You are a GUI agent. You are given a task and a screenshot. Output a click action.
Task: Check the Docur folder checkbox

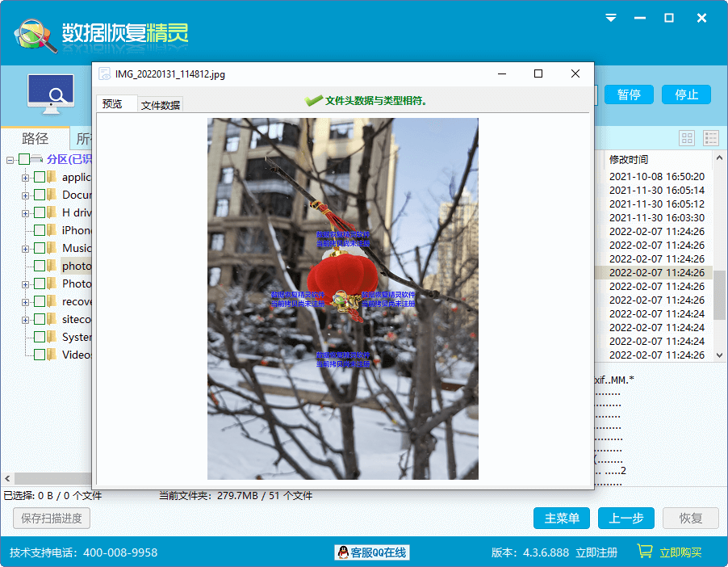tap(40, 195)
